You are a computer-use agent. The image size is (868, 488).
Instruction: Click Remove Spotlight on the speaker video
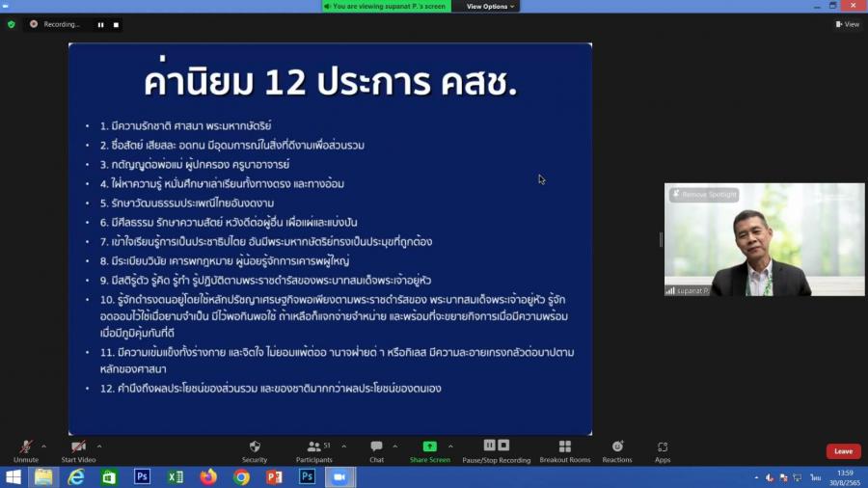pos(705,195)
